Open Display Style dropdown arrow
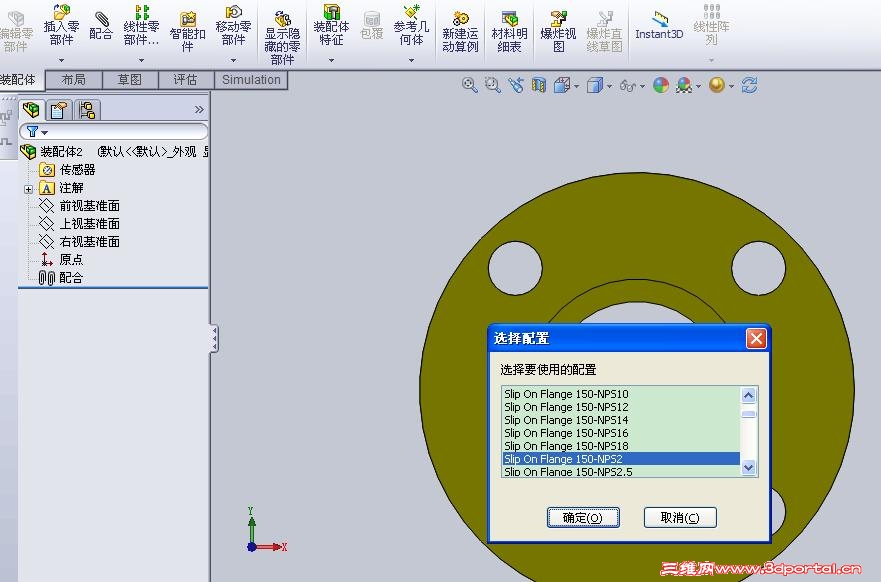 (609, 87)
